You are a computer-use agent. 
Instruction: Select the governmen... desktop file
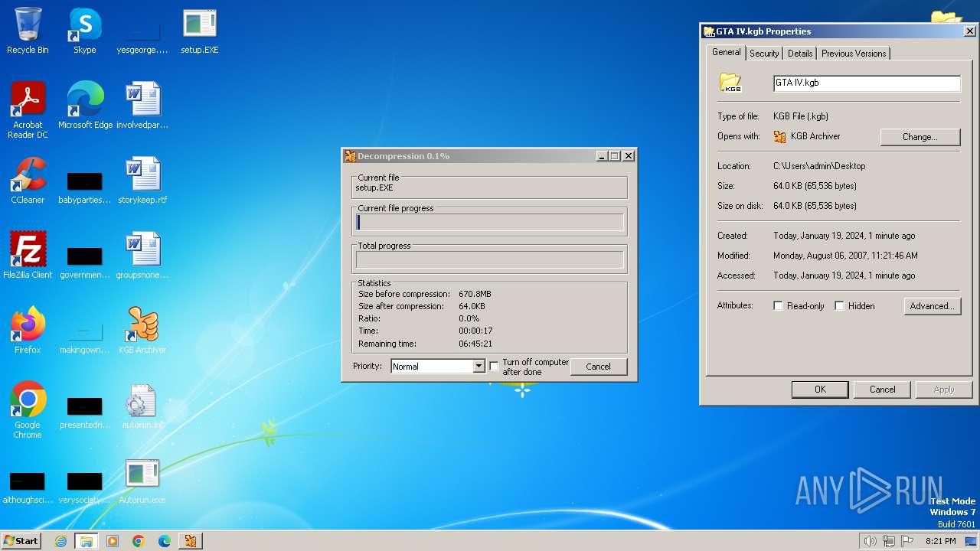tap(85, 262)
